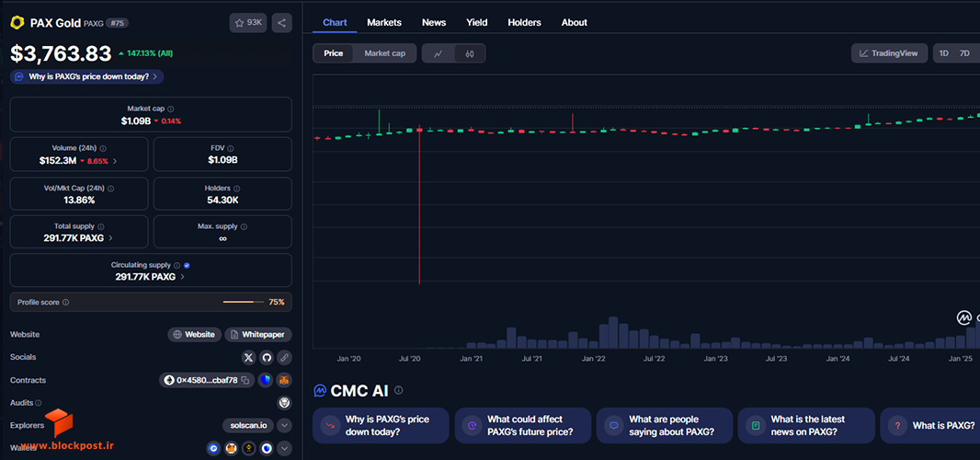980x460 pixels.
Task: Switch to the Holders tab
Action: click(524, 22)
